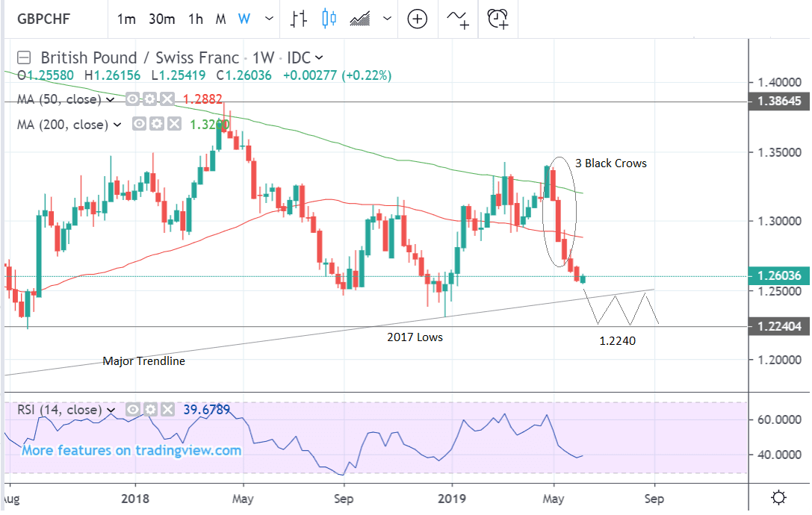Toggle visibility of MA 50 indicator

click(133, 99)
